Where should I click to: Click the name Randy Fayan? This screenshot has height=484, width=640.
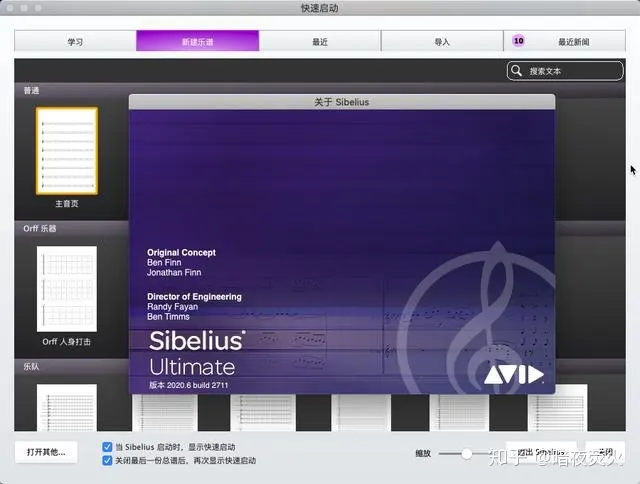[172, 306]
